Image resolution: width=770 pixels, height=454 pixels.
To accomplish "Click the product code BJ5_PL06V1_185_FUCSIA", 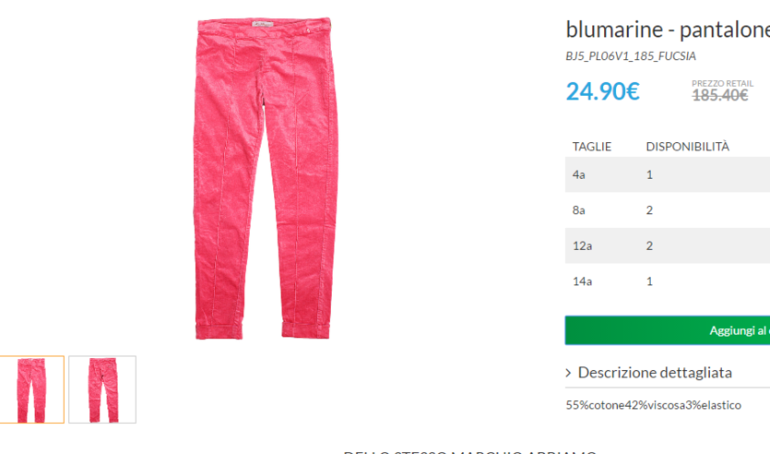I will [x=631, y=56].
